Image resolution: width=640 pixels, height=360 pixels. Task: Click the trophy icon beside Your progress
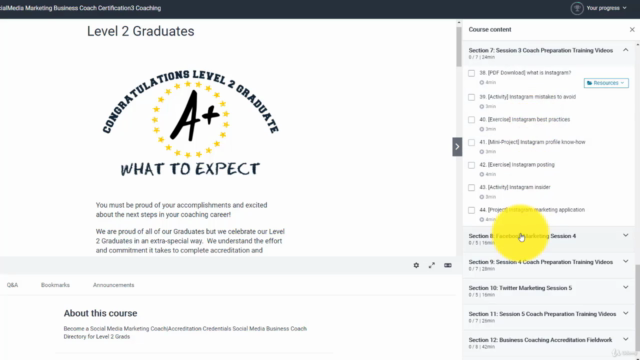577,8
